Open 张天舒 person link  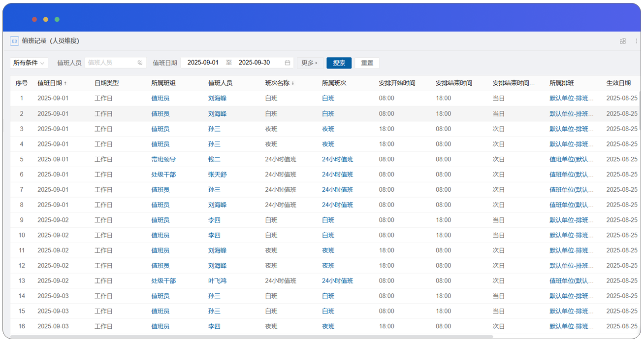pos(217,175)
